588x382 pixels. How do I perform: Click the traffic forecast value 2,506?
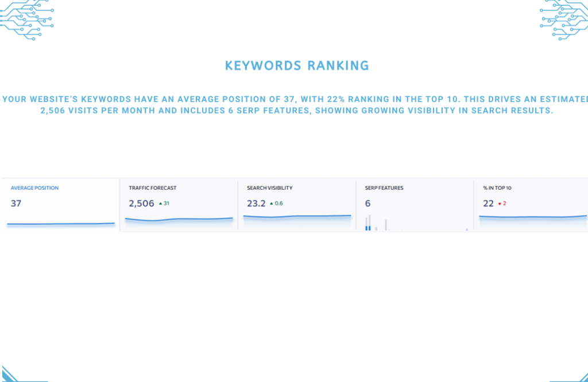pyautogui.click(x=141, y=204)
